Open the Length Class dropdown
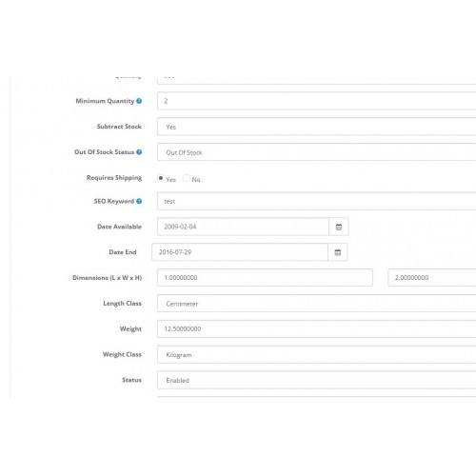Image resolution: width=476 pixels, height=476 pixels. point(316,304)
